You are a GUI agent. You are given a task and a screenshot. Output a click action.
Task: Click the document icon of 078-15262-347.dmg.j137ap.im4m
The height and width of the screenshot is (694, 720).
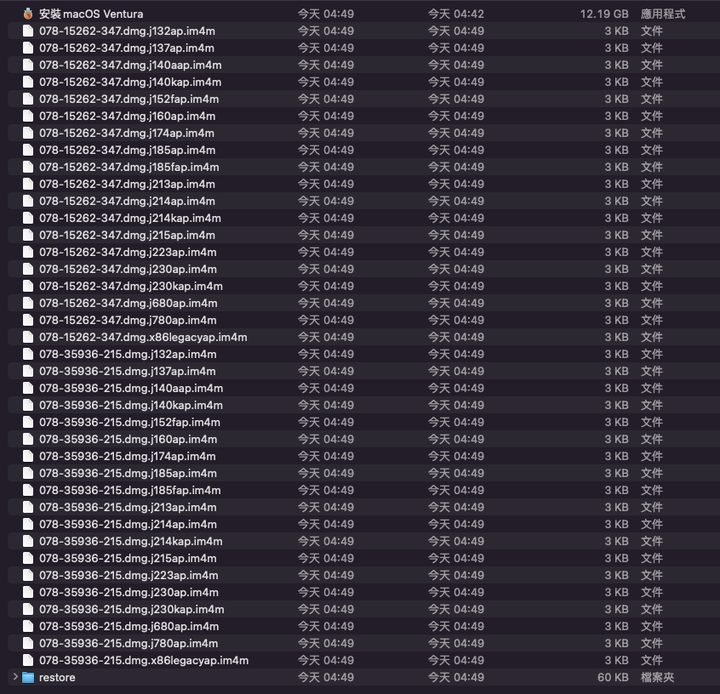[x=28, y=48]
